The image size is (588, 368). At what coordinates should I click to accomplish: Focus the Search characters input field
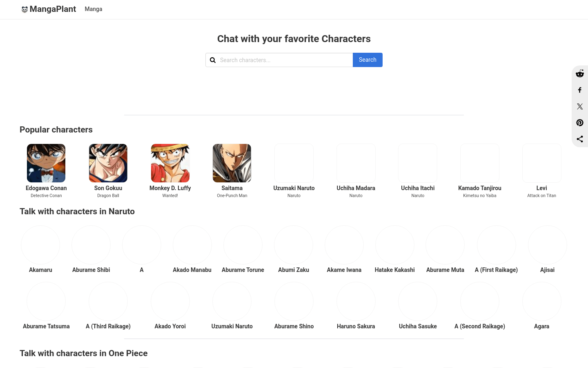tap(285, 60)
